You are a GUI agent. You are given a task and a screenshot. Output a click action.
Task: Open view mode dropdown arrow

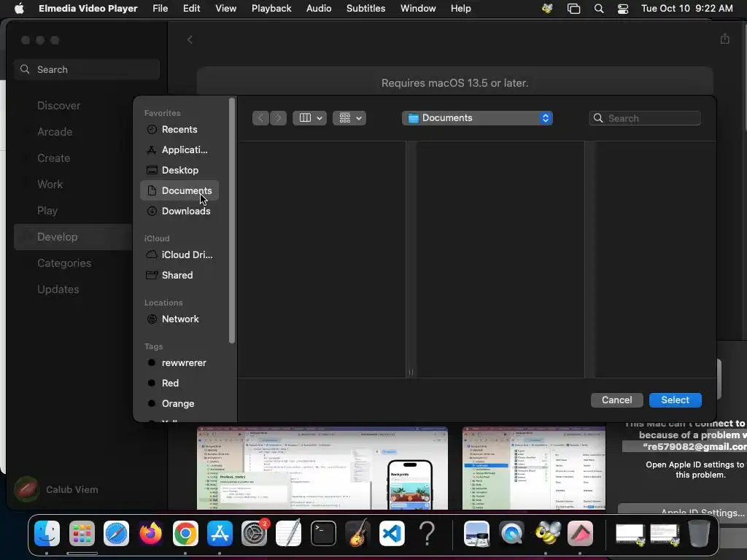(x=320, y=118)
